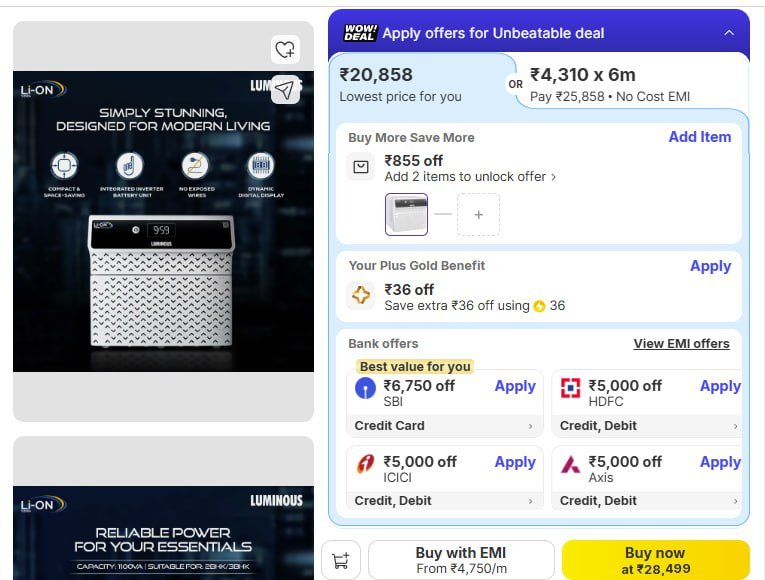Choose Buy with EMI button
765x580 pixels.
tap(461, 560)
